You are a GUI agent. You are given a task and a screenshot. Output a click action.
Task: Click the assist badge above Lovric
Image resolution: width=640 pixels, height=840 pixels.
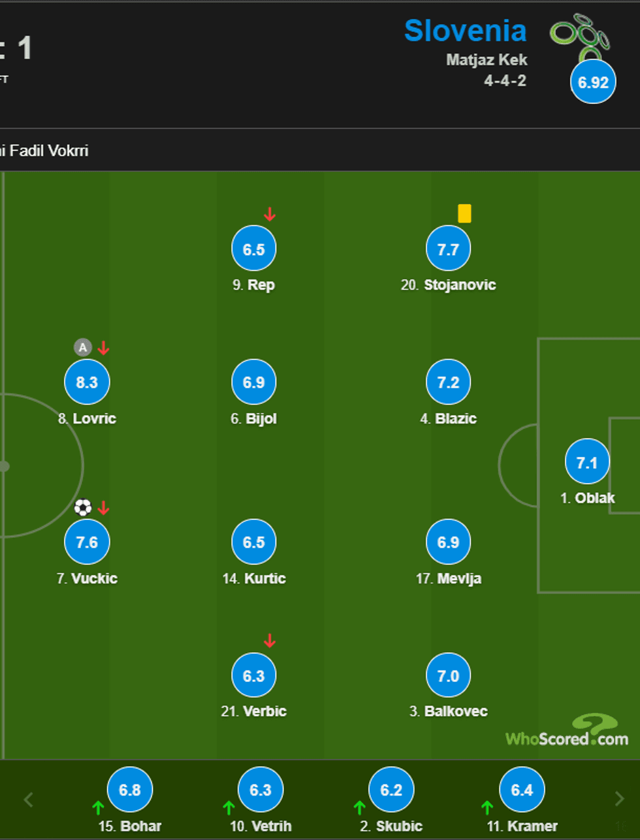tap(82, 347)
